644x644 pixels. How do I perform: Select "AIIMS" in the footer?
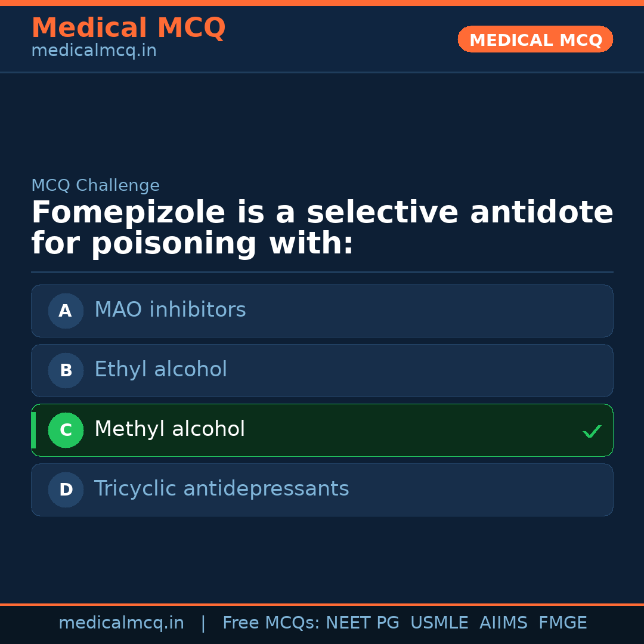(503, 623)
